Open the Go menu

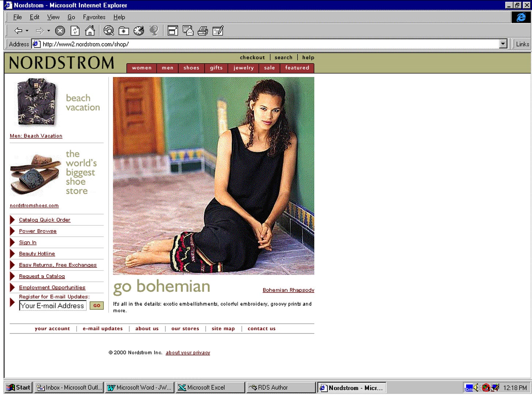point(71,17)
